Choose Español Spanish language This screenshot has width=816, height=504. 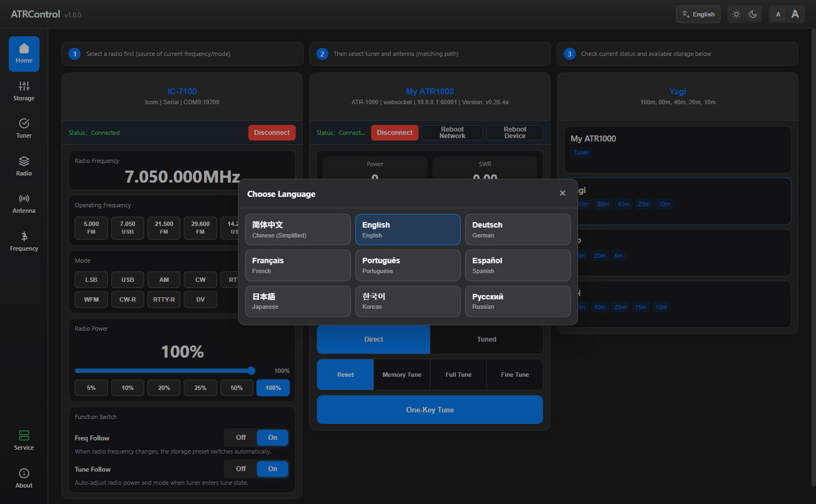[x=518, y=265]
